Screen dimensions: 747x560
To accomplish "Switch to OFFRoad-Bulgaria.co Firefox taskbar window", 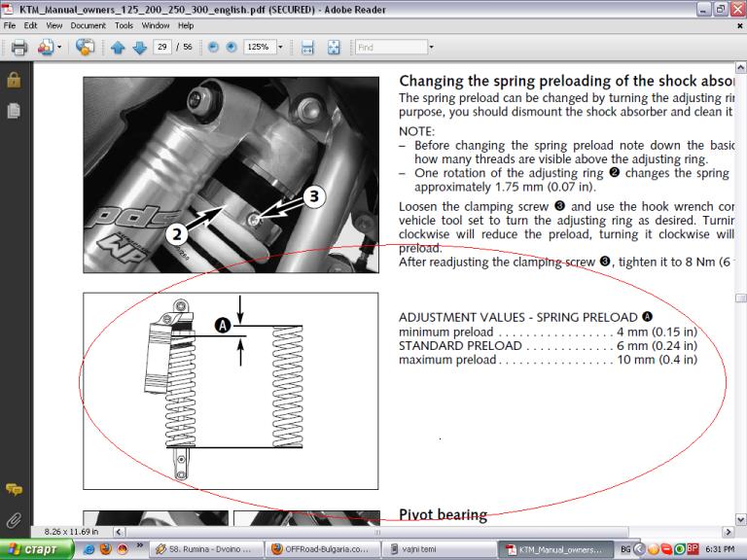I will coord(323,549).
